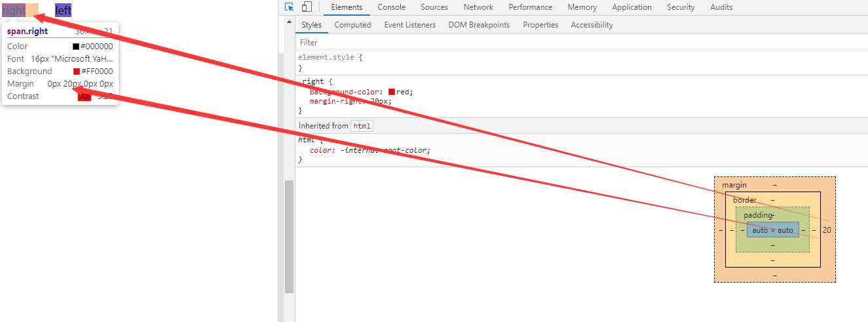868x322 pixels.
Task: Click the #FF0000 background swatch in tooltip
Action: [x=77, y=71]
